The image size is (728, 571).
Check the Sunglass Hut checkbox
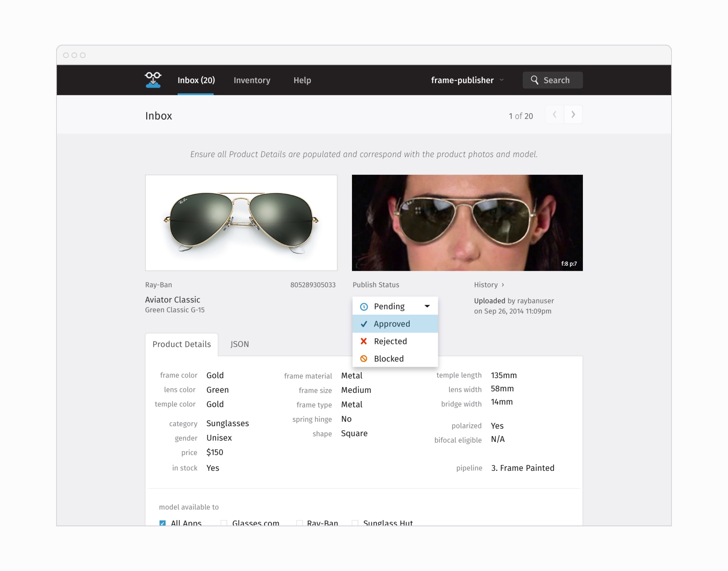(354, 523)
